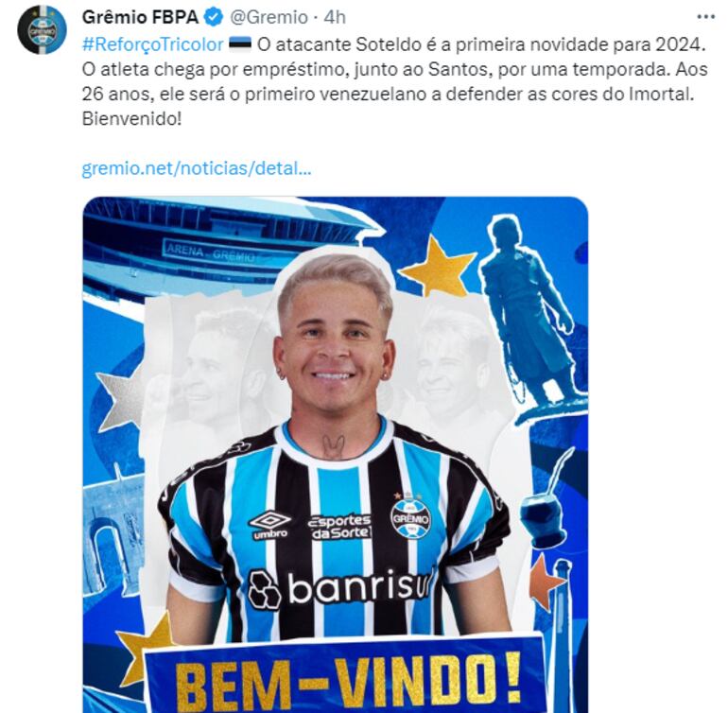Click the Grêmio FBPA display name
Viewport: 728px width, 713px height.
click(140, 18)
